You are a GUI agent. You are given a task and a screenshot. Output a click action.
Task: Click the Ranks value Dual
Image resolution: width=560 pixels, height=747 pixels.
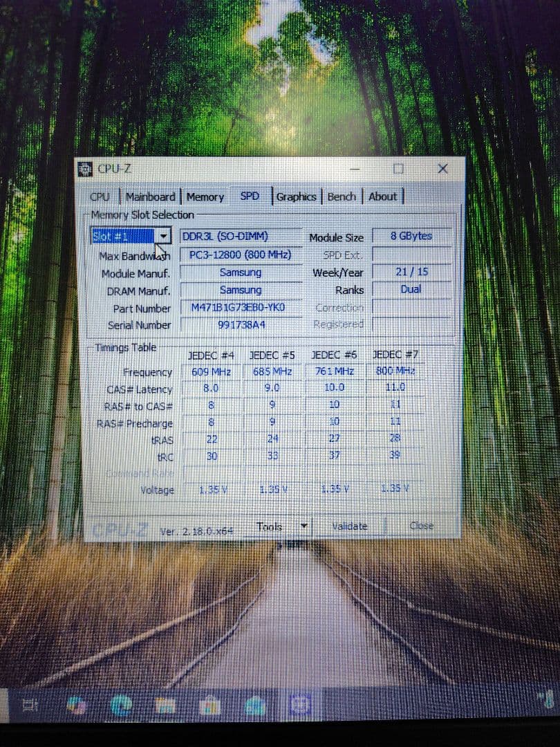tap(411, 289)
